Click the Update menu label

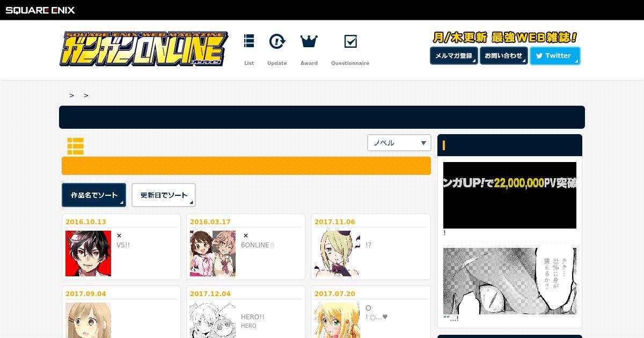tap(277, 63)
